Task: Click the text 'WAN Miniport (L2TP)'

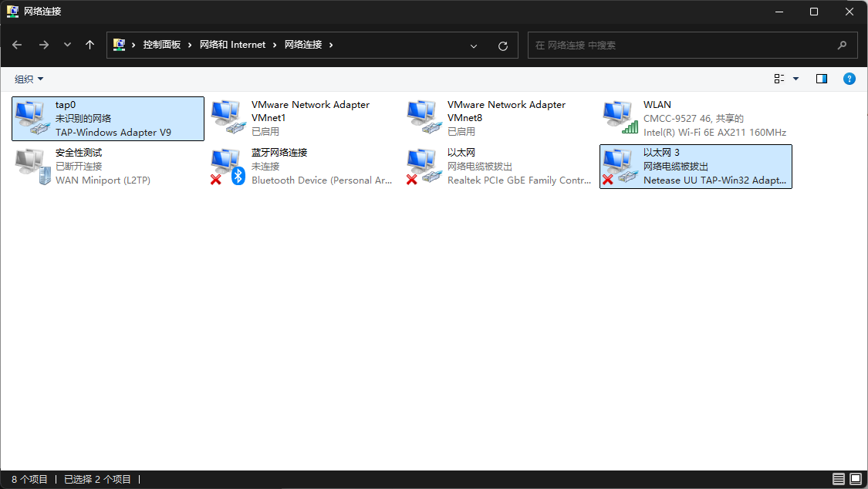Action: tap(103, 180)
